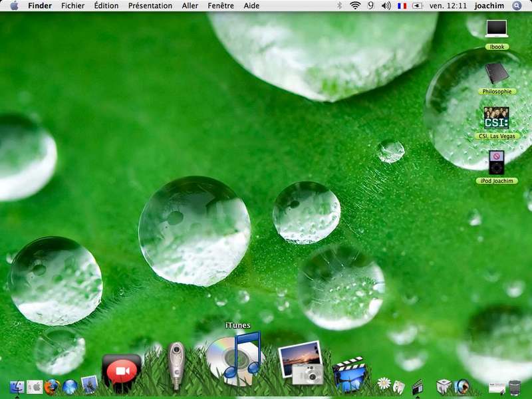Click the Spotlight search icon
Viewport: 532px width, 399px height.
(517, 5)
